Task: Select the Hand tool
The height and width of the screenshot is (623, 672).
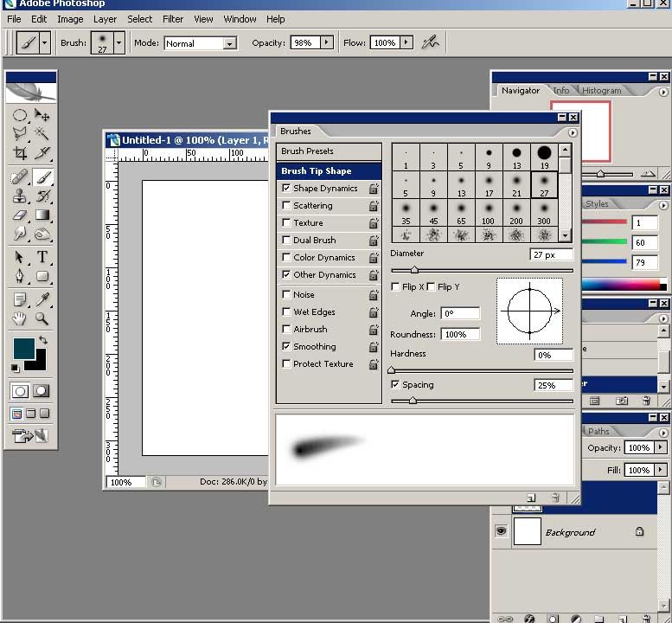Action: coord(19,318)
